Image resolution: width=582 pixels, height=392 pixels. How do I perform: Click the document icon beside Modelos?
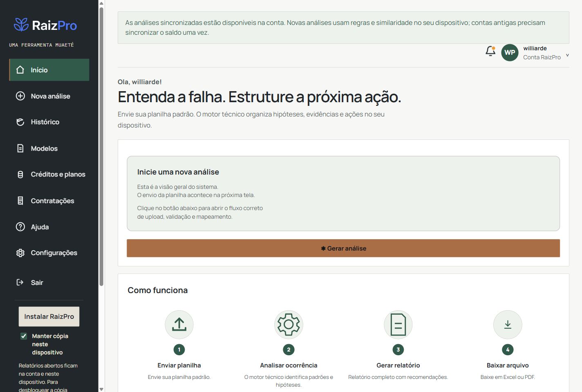[x=20, y=148]
